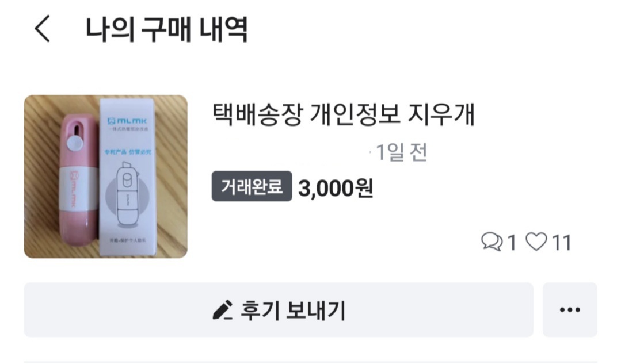Viewport: 621px width, 364px height.
Task: Tap the 보내기 text on review button
Action: point(316,310)
